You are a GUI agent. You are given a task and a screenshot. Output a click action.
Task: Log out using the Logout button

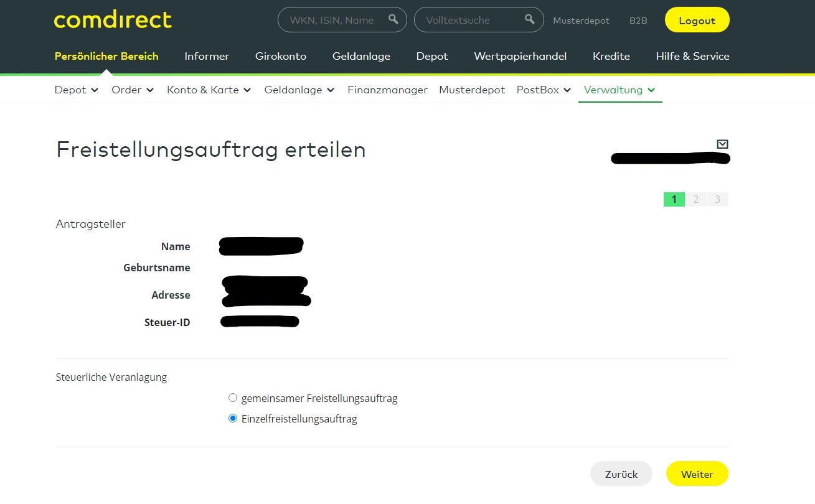(697, 21)
